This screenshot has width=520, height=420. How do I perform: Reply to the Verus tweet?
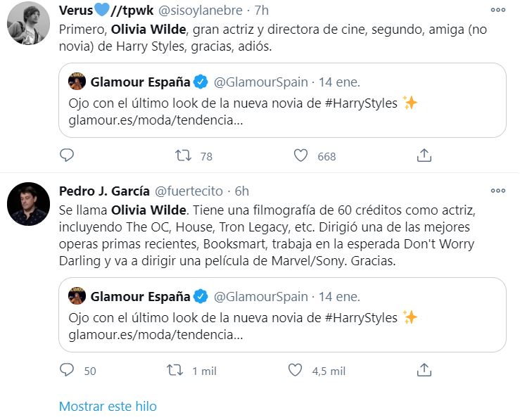pos(67,155)
